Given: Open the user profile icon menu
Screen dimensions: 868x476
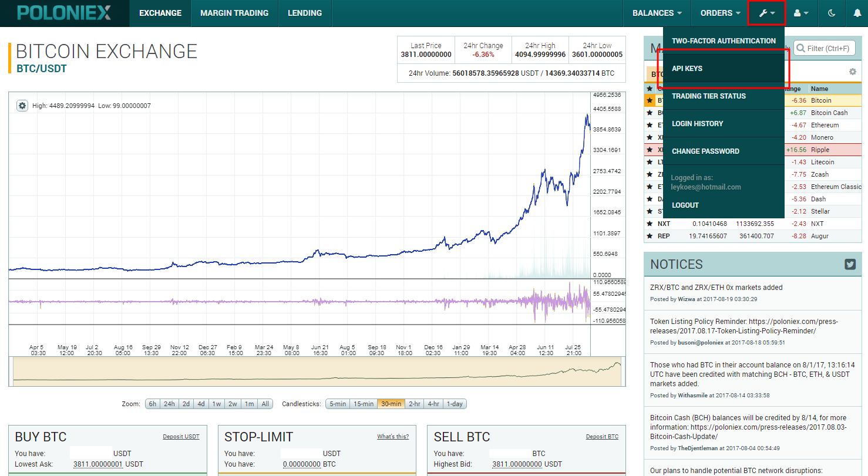Looking at the screenshot, I should click(x=801, y=13).
